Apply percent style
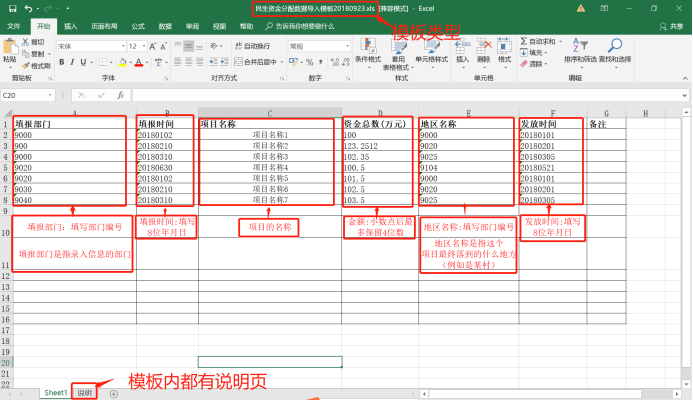This screenshot has width=693, height=401. 310,62
